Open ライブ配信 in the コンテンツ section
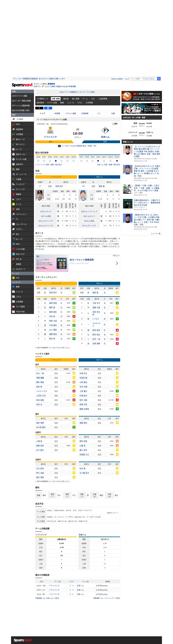Image resolution: width=173 pixels, height=644 pixels. pos(23,307)
